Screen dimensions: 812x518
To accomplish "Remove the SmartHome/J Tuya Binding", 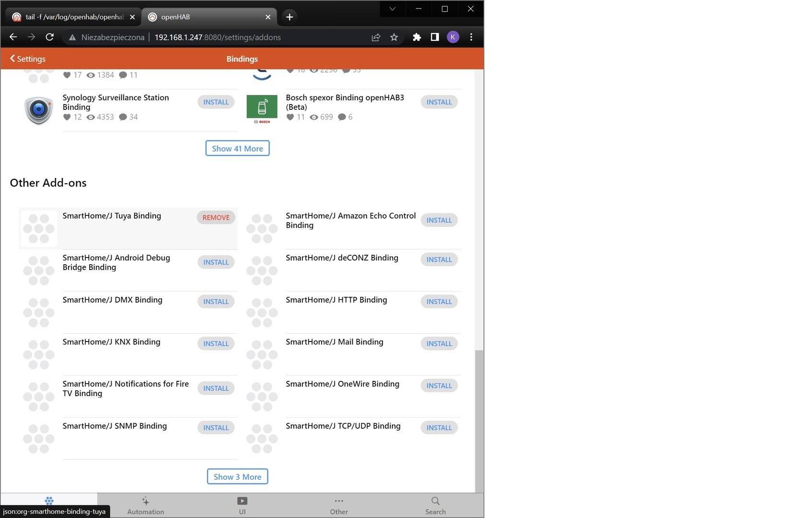I will [216, 217].
